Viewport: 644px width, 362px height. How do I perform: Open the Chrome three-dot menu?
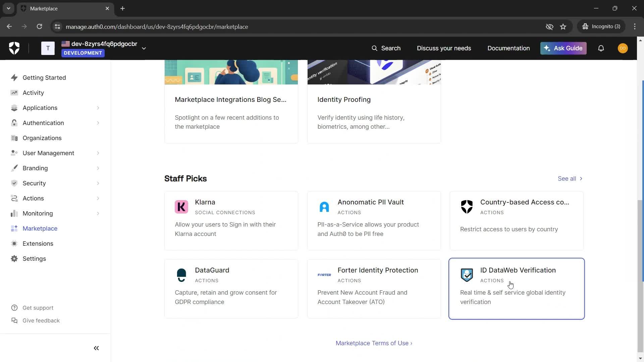(x=635, y=26)
